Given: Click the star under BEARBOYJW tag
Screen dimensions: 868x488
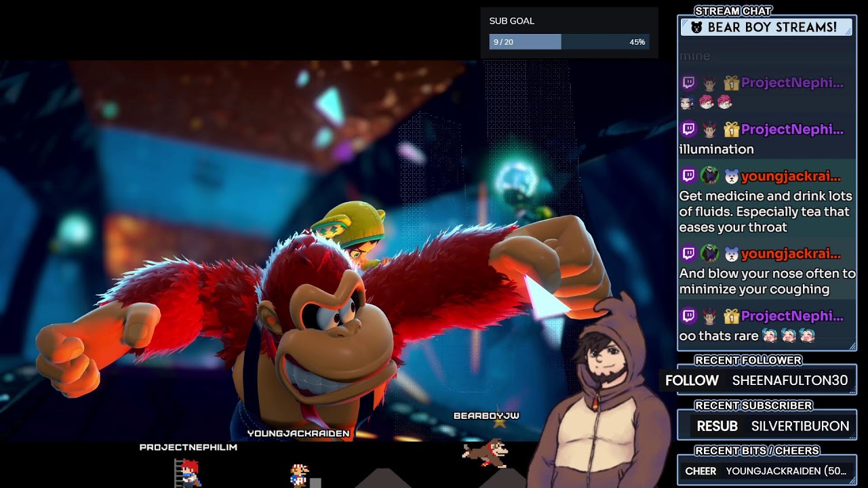Looking at the screenshot, I should [x=500, y=424].
